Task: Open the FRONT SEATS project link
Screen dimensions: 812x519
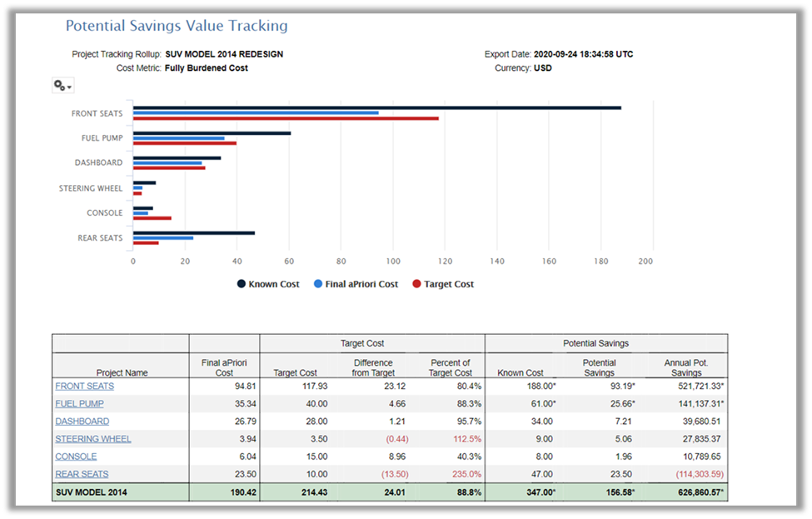Action: click(x=84, y=387)
